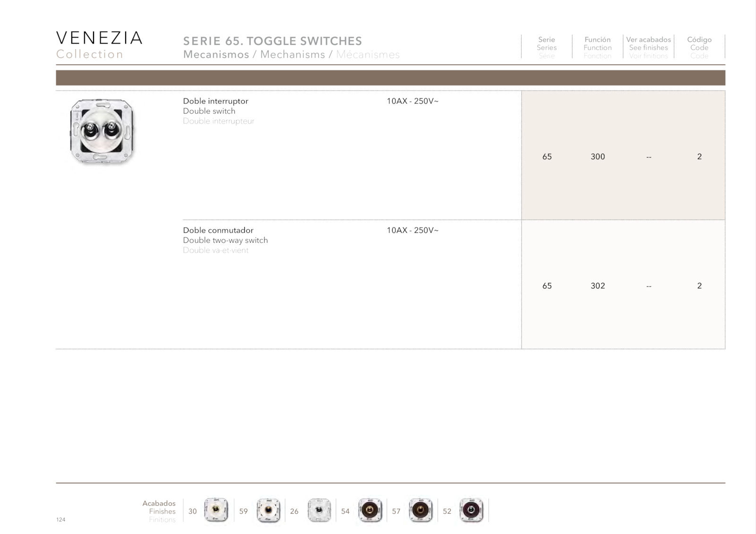
Task: Click page number 124
Action: point(60,520)
